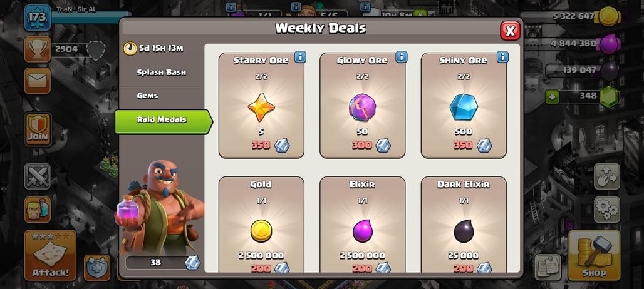Add gems with green plus button

[552, 97]
